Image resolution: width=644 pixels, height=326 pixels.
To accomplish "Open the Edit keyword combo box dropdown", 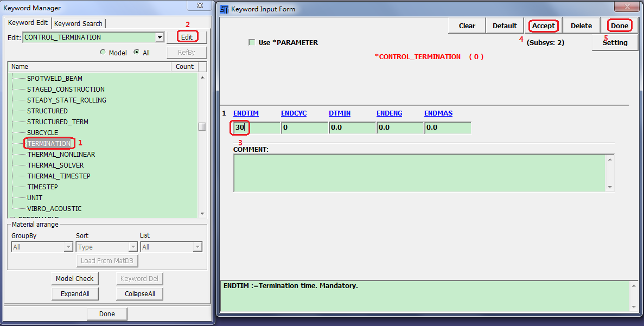I will pos(160,37).
